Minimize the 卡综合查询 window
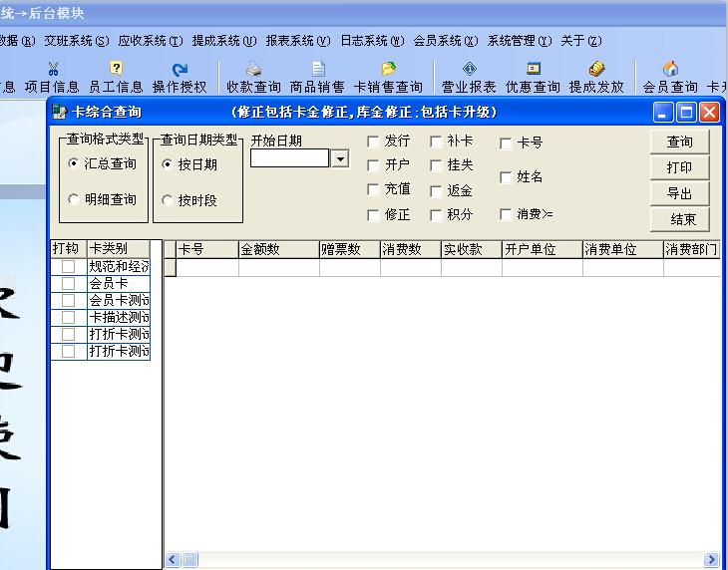This screenshot has height=570, width=728. click(x=663, y=113)
